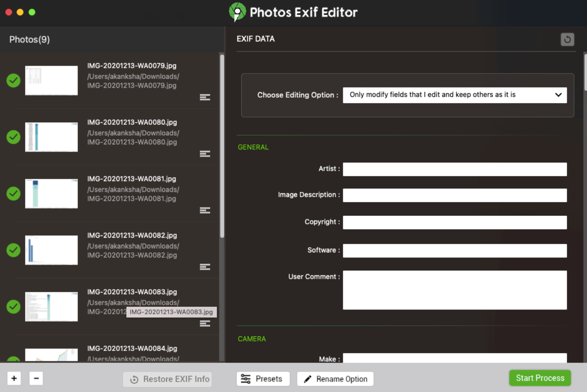
Task: Click the pencil icon on Rename Option
Action: [308, 379]
